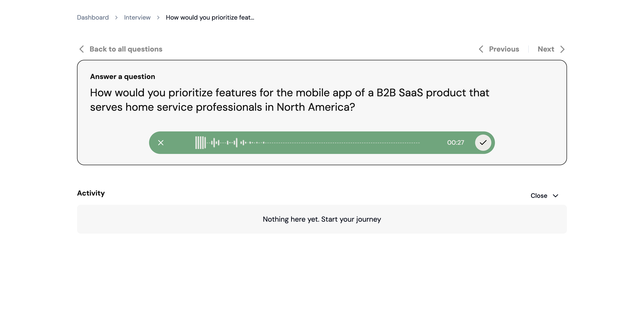The image size is (644, 329).
Task: Click the 00:27 recording timer
Action: coord(455,143)
